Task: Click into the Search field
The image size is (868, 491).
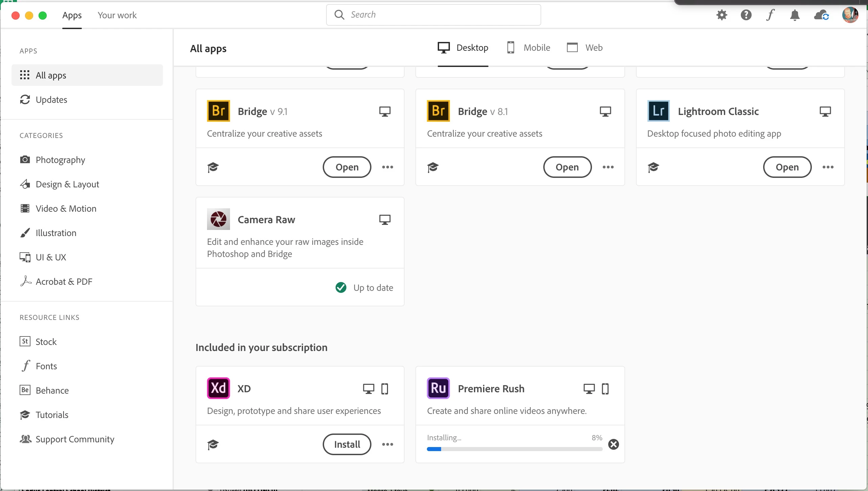Action: click(433, 15)
